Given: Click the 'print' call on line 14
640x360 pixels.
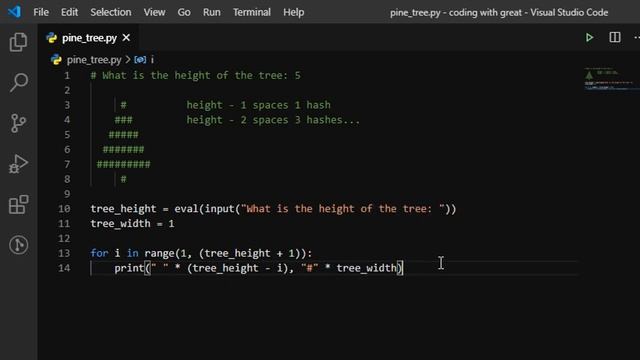Looking at the screenshot, I should [129, 268].
